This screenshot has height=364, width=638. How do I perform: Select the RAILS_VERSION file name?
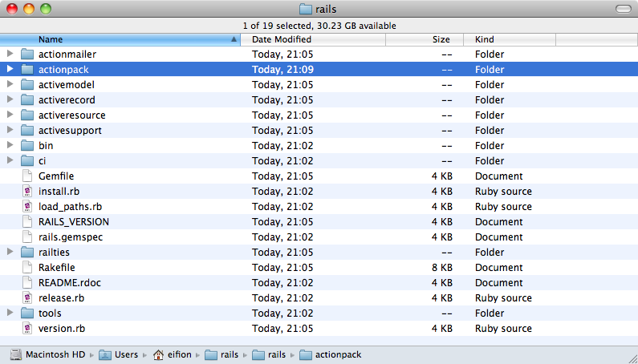(x=74, y=222)
